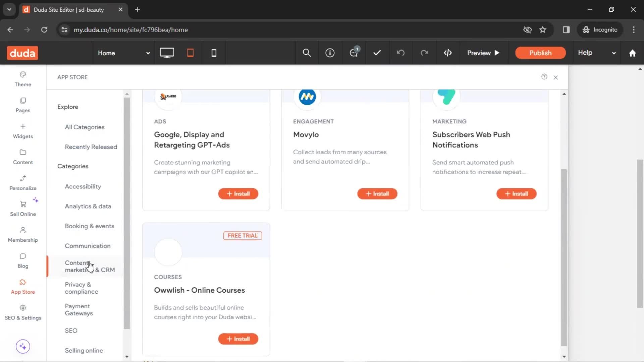Click the Duda logo
Viewport: 644px width, 362px height.
coord(22,53)
